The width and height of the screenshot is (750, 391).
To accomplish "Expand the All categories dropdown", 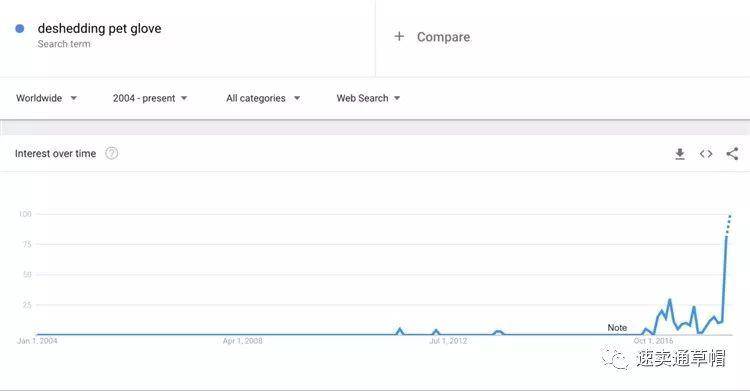I will pyautogui.click(x=263, y=98).
